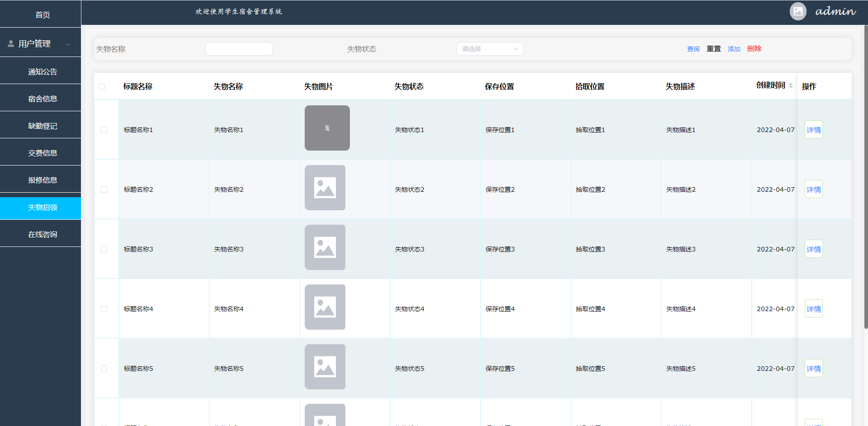Click the 欢迎使用学生宿舍管理系统 header title
868x426 pixels.
[x=239, y=11]
